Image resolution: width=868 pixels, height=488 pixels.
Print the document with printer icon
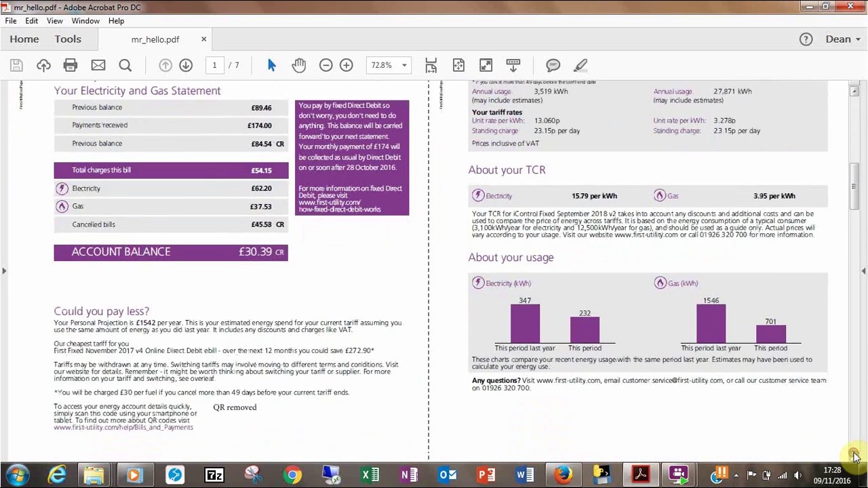point(71,65)
